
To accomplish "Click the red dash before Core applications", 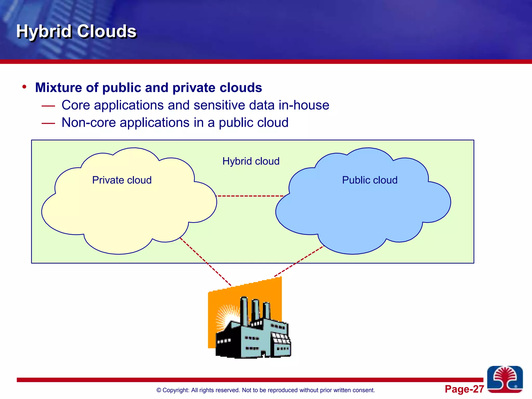I will tap(48, 106).
